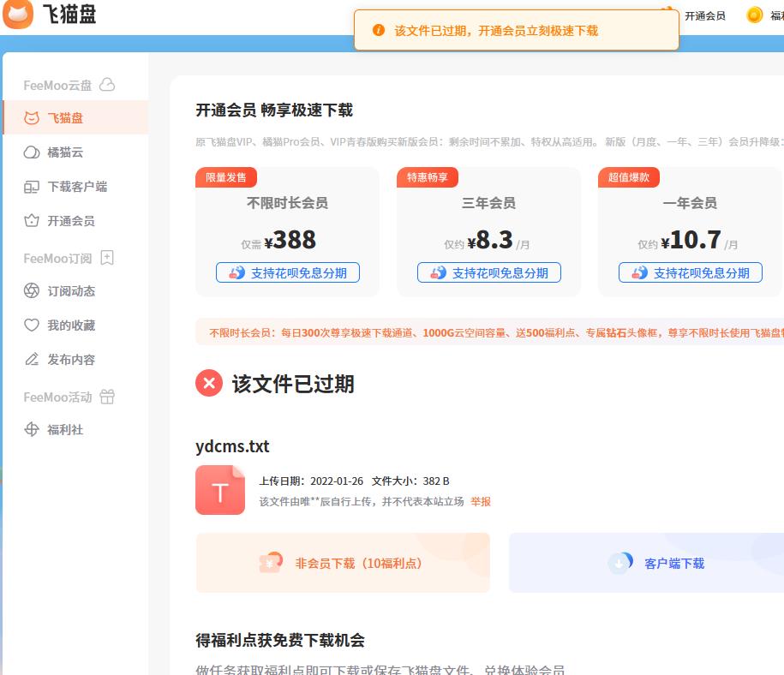
Task: Click the cloud icon beside FeeMoo云盘
Action: pos(107,85)
